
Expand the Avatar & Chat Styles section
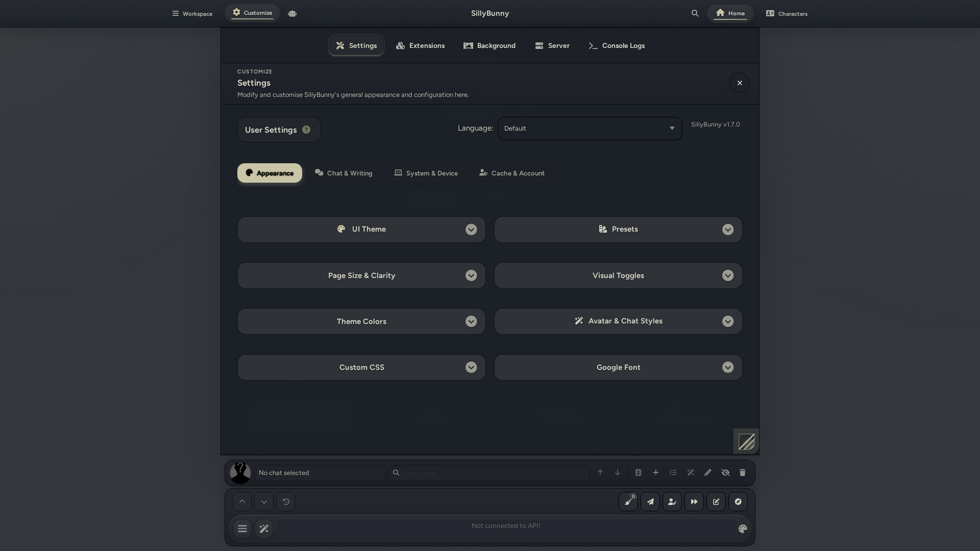[x=618, y=321]
